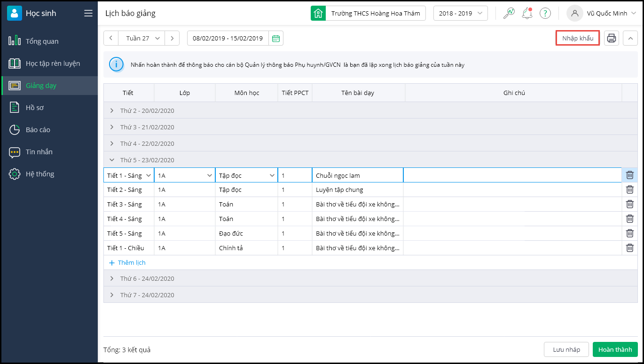The height and width of the screenshot is (364, 644).
Task: Click the green Hoàn thành button
Action: coord(615,349)
